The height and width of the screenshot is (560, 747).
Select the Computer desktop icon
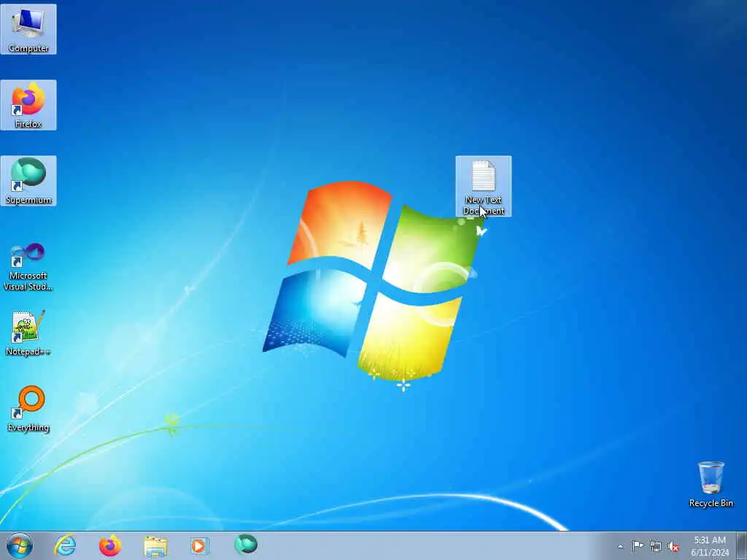pos(28,29)
